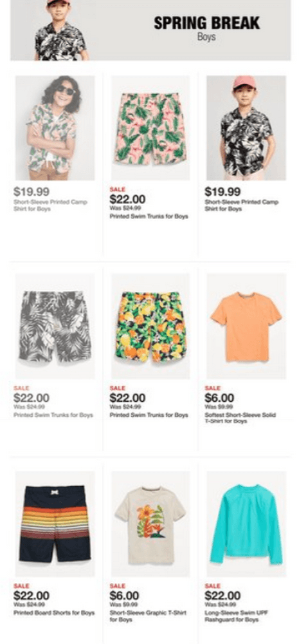Open the tropical graphic T-shirt image
Image resolution: width=299 pixels, height=644 pixels.
pos(150,524)
